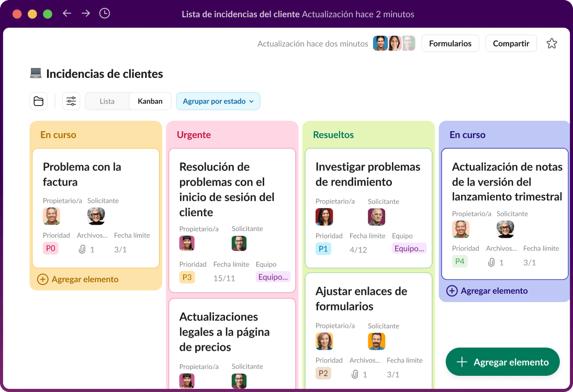
Task: Click the P0 priority badge
Action: click(x=50, y=248)
